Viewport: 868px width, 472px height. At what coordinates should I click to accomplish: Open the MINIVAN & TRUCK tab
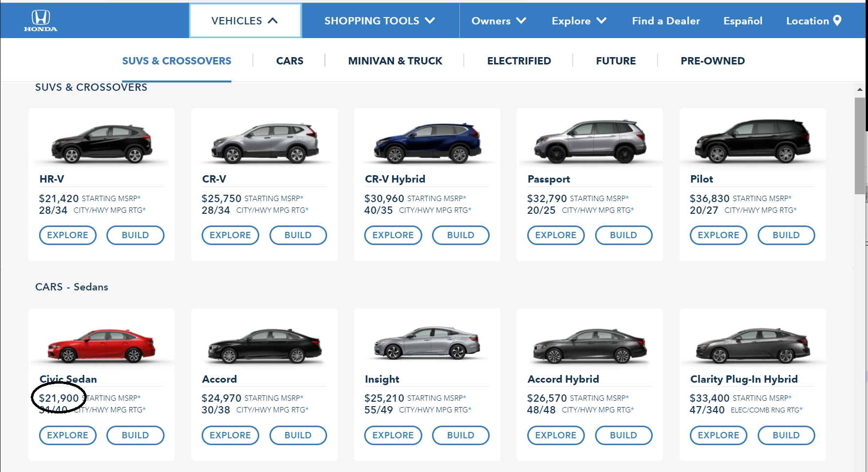coord(395,61)
